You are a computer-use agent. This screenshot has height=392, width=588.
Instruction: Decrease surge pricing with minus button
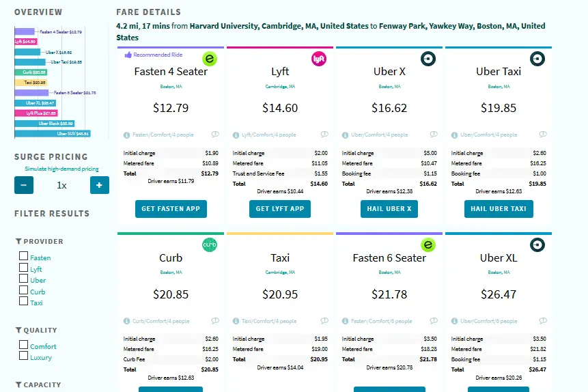[x=24, y=185]
